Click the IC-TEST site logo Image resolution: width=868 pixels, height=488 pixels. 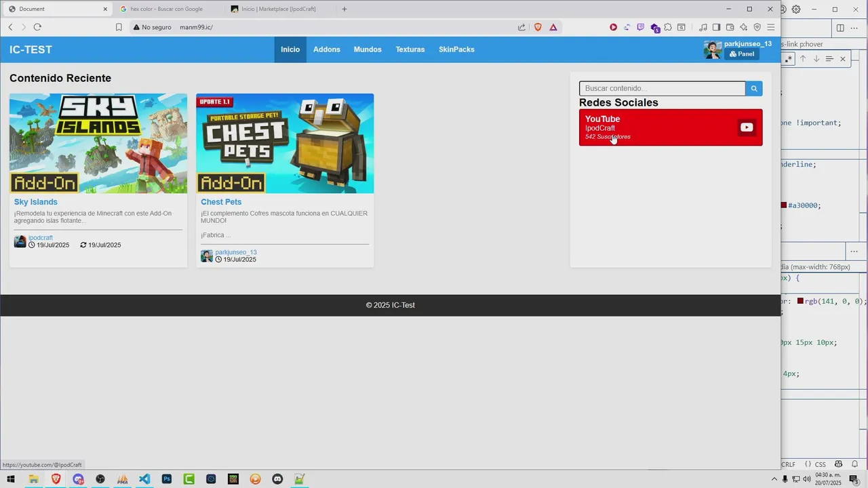[x=31, y=49]
